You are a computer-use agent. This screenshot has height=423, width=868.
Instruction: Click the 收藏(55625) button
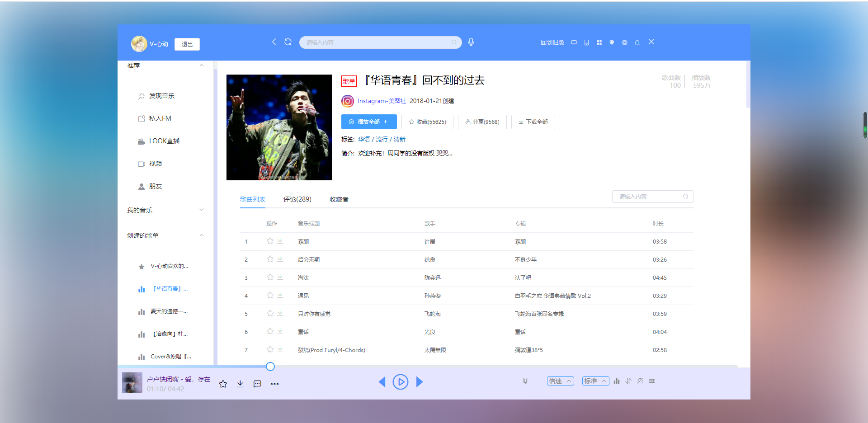click(427, 122)
